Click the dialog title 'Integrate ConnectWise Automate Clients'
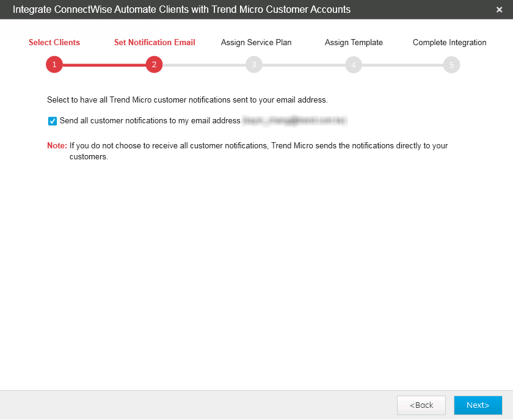 (181, 10)
